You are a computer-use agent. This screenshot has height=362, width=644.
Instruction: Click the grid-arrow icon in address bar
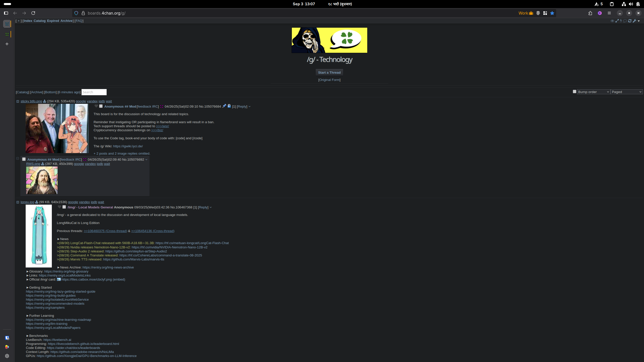(545, 13)
